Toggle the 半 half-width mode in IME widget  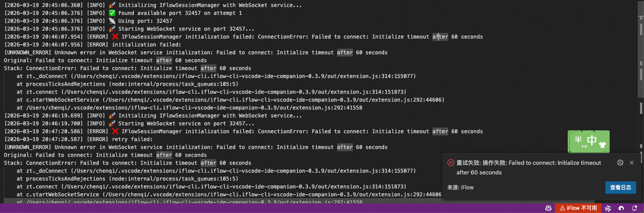pos(578,140)
